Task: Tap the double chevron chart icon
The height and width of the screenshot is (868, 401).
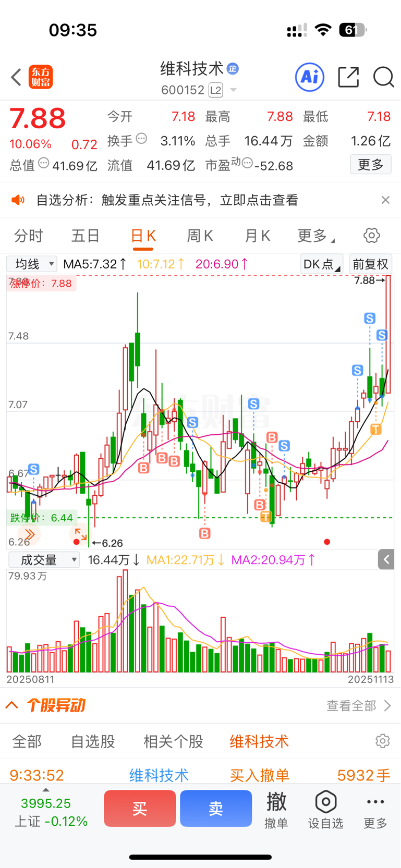Action: pos(29,534)
